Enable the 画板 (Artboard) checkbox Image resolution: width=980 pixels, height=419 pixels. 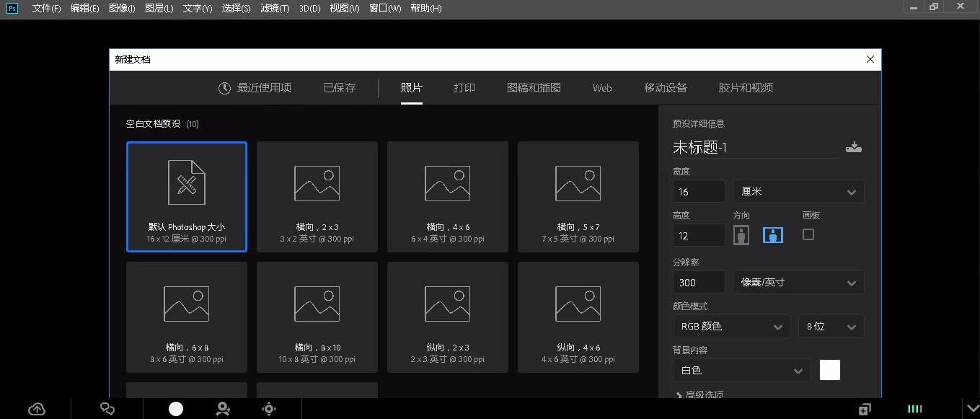click(x=808, y=234)
